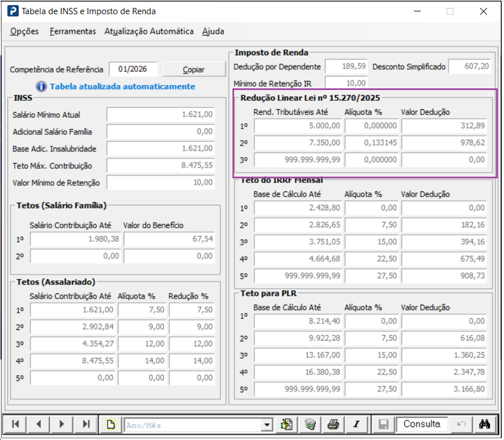504x440 pixels.
Task: Save using the floppy disk icon
Action: (383, 424)
